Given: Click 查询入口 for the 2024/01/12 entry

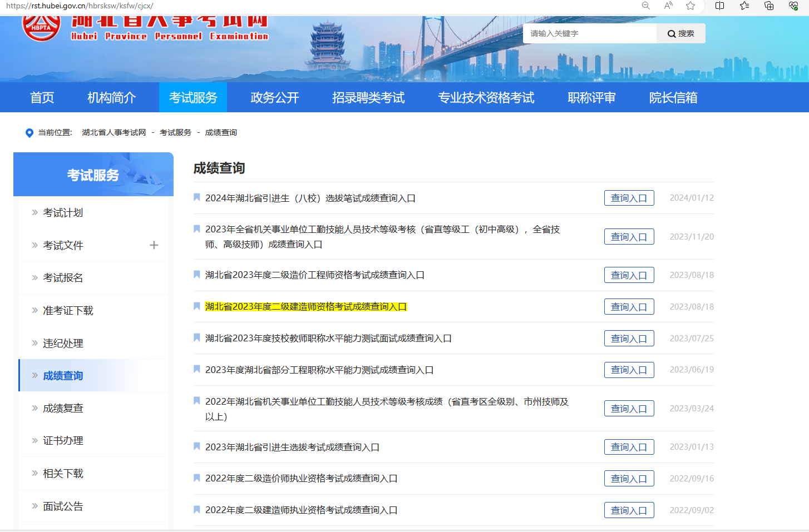Looking at the screenshot, I should [629, 198].
